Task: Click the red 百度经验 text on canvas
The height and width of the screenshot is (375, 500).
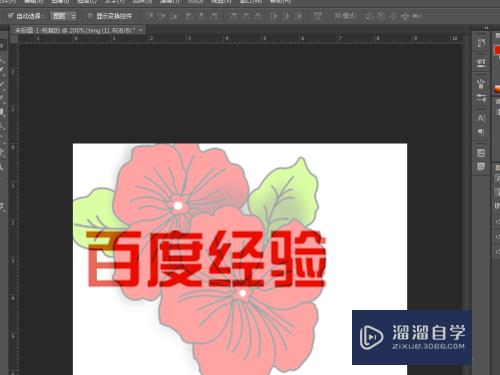Action: click(206, 258)
